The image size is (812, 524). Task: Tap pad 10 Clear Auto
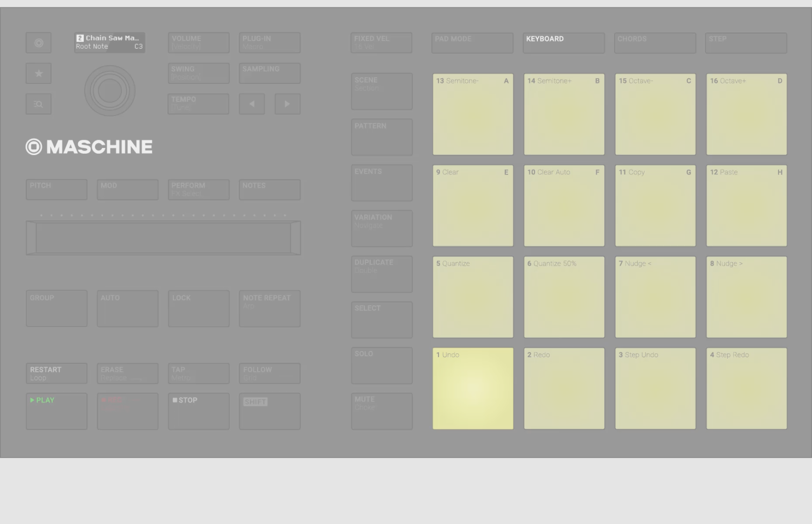pos(564,206)
